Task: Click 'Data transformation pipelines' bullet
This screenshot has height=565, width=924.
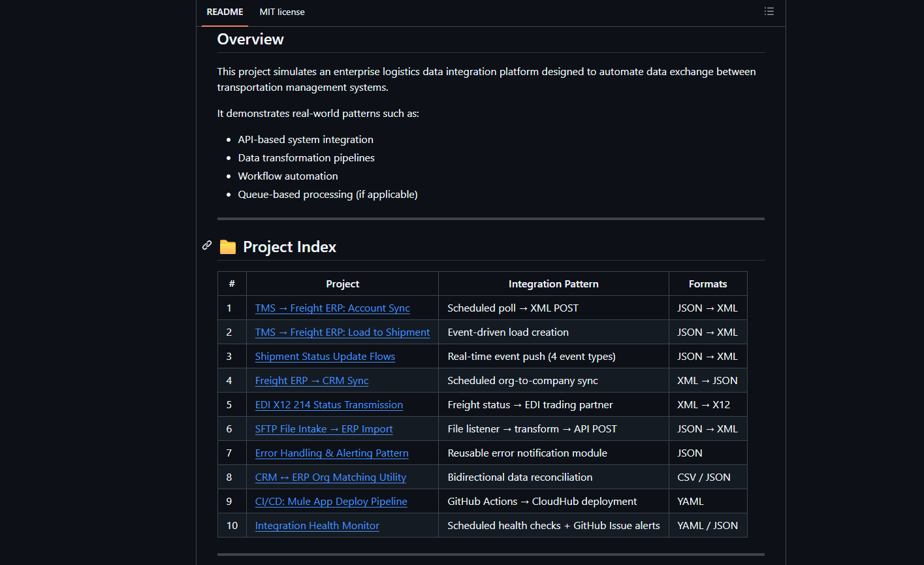Action: (306, 158)
